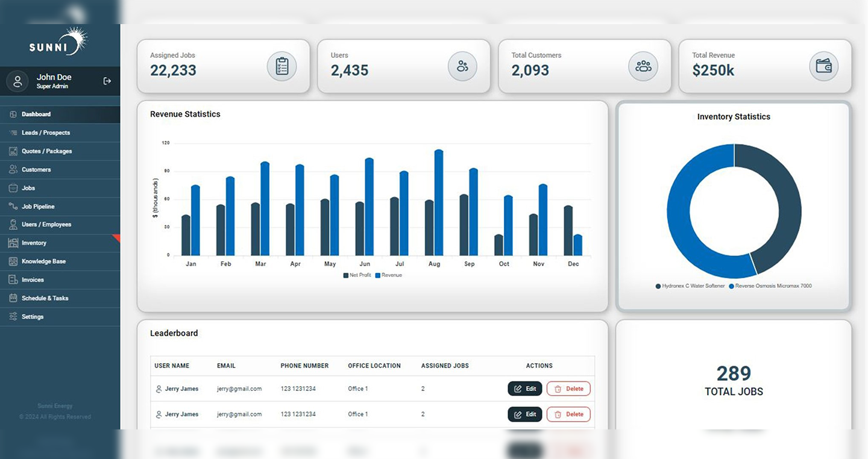This screenshot has width=868, height=459.
Task: Click the August revenue bar in chart
Action: click(x=439, y=202)
